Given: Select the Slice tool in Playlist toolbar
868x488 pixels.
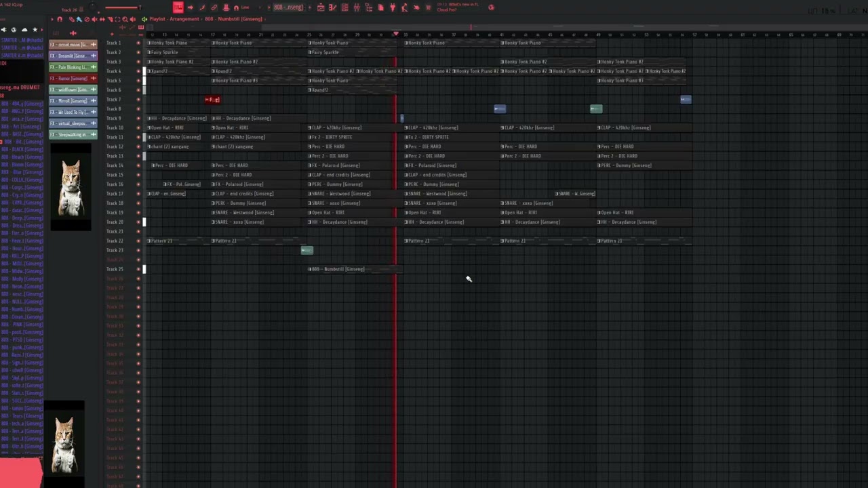Looking at the screenshot, I should pyautogui.click(x=110, y=19).
